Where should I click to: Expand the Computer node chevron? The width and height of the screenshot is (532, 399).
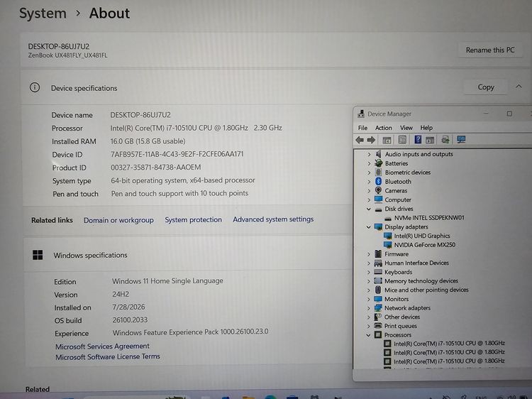click(x=369, y=200)
